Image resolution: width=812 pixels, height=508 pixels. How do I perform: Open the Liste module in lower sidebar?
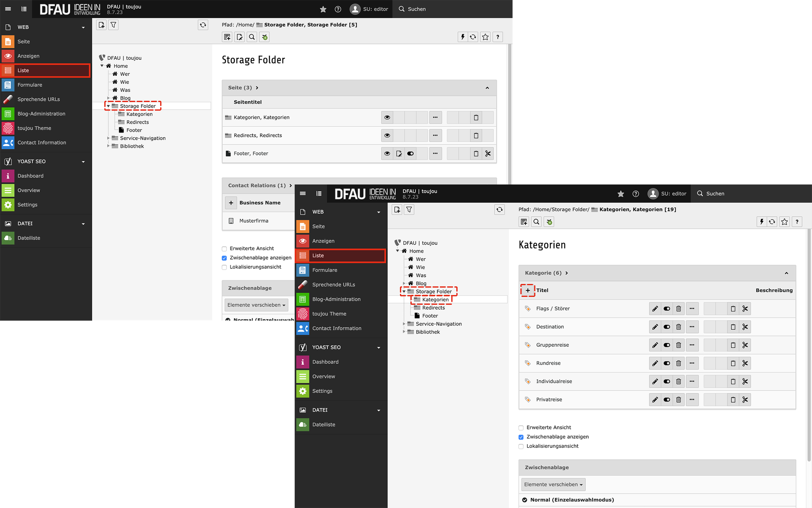(x=318, y=255)
